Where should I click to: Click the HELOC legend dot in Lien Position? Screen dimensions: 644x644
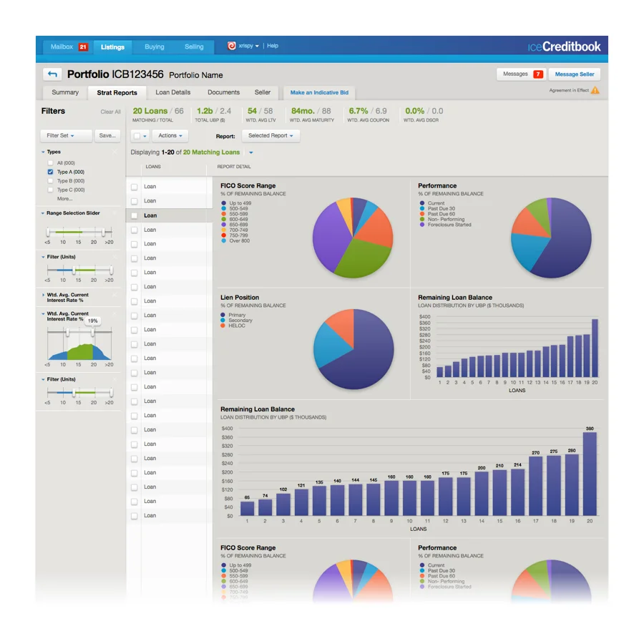click(223, 326)
